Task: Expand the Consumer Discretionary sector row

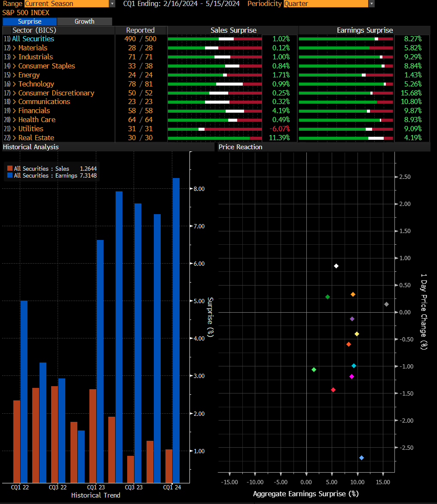Action: click(x=14, y=93)
